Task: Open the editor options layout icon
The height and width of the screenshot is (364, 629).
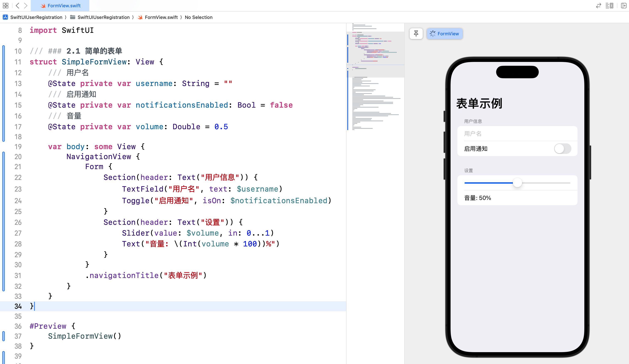Action: click(609, 5)
